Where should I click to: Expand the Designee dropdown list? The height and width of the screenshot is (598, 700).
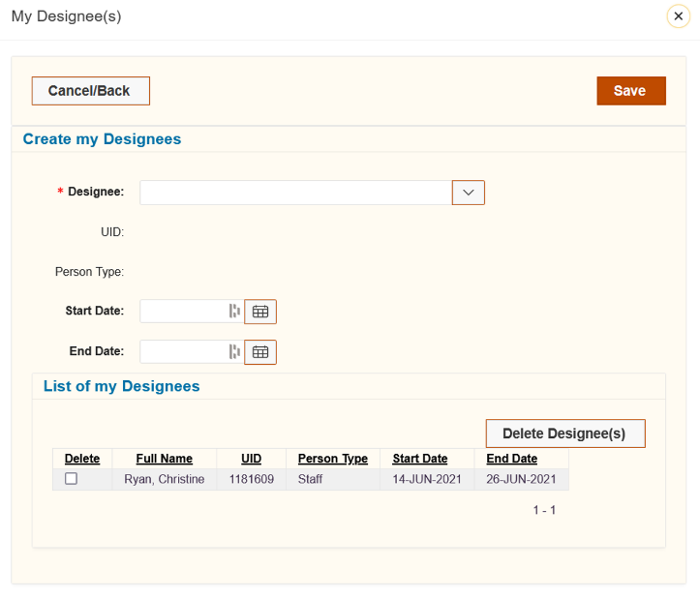tap(468, 193)
